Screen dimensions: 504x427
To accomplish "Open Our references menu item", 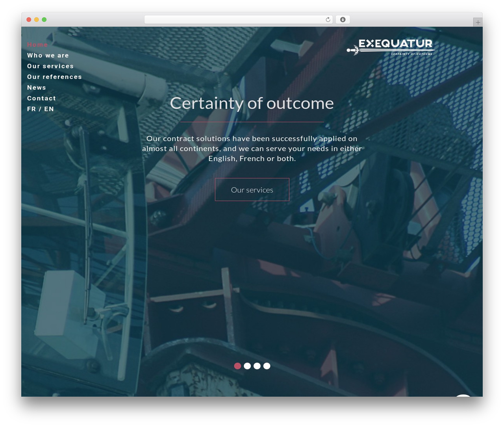I will coord(54,77).
